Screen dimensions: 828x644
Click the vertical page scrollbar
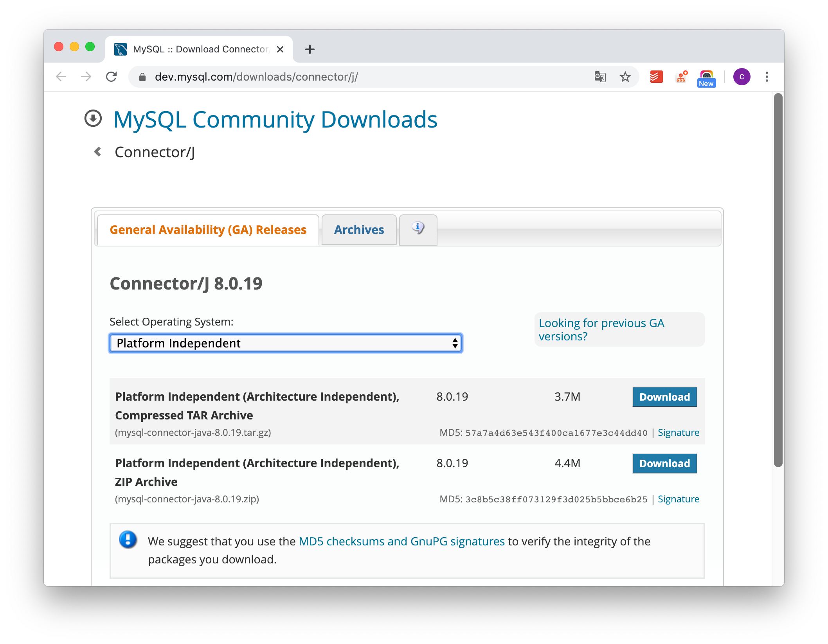coord(778,279)
